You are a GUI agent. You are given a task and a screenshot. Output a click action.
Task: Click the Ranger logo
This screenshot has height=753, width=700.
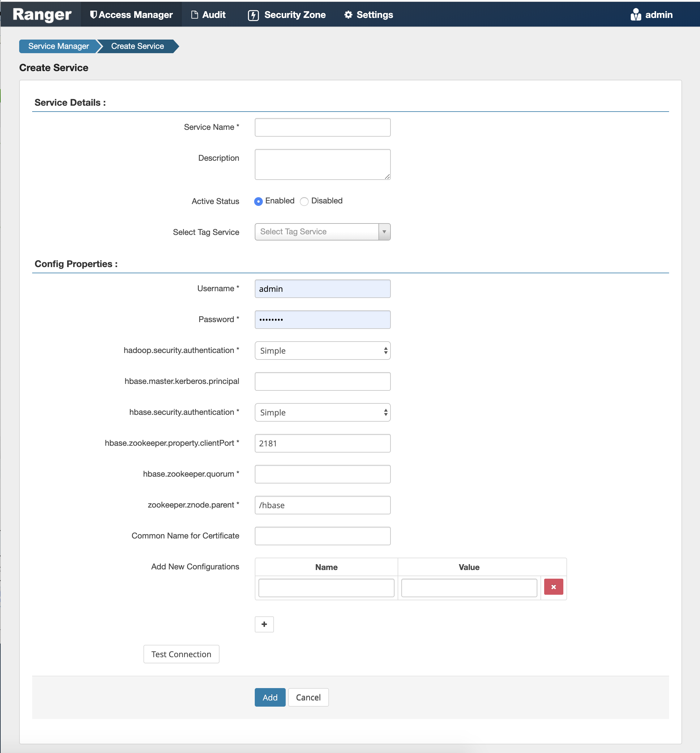click(42, 15)
